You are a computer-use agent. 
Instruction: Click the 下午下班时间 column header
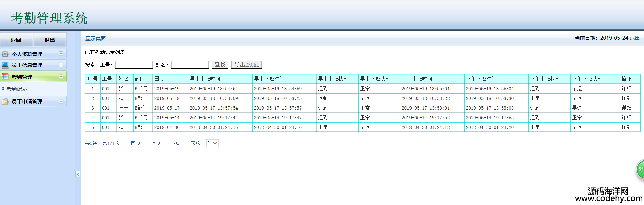coord(496,79)
